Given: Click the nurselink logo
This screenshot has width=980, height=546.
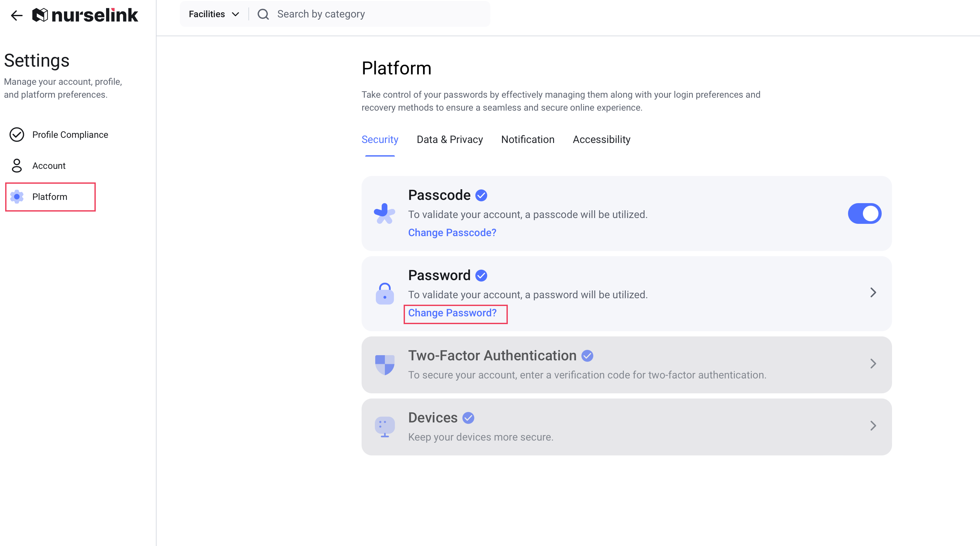Looking at the screenshot, I should click(85, 15).
